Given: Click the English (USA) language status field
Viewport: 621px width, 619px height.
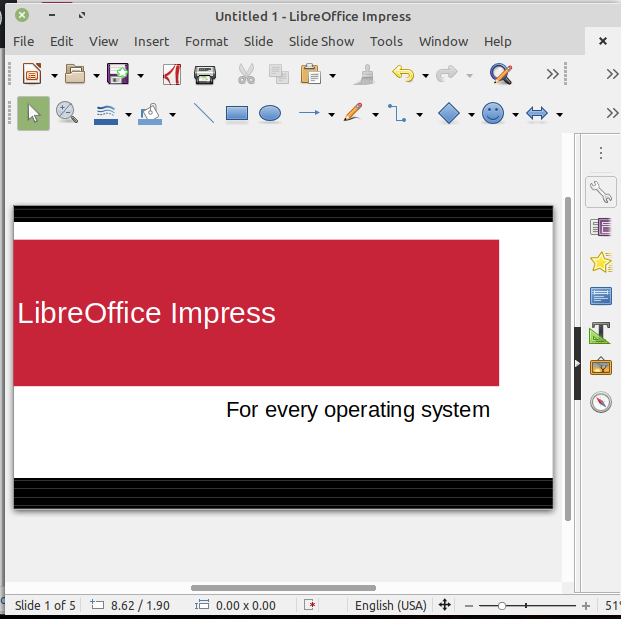Looking at the screenshot, I should [x=390, y=605].
